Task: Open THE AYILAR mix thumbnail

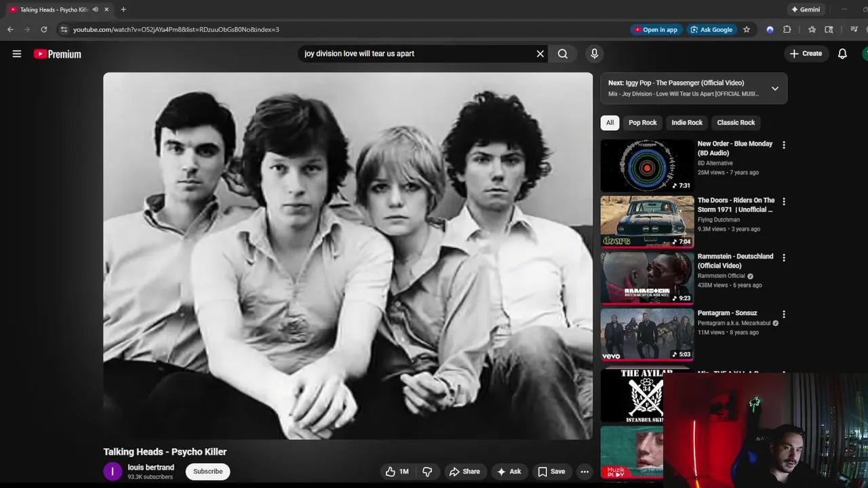Action: click(x=632, y=396)
